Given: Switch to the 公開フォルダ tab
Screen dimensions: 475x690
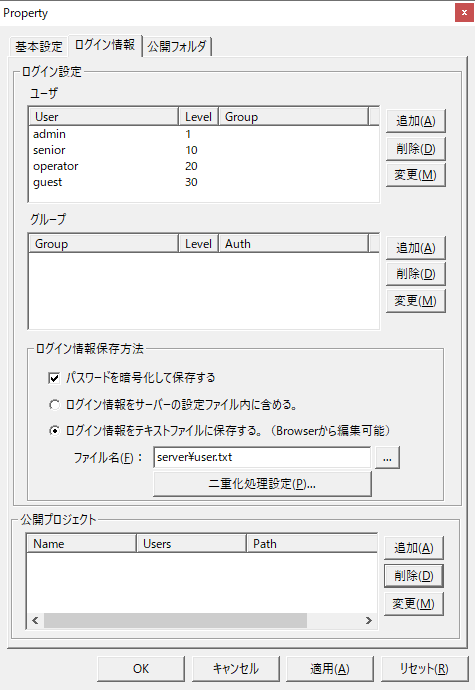Looking at the screenshot, I should 177,46.
